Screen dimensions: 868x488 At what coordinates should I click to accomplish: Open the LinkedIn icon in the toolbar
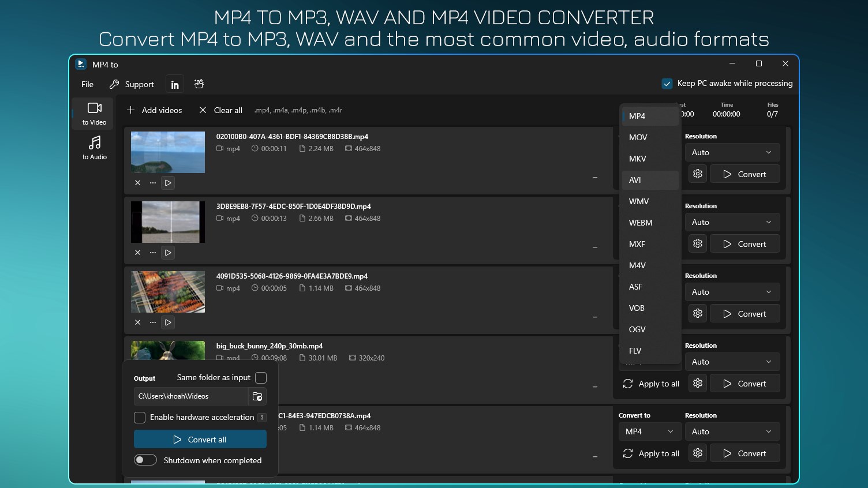tap(174, 84)
